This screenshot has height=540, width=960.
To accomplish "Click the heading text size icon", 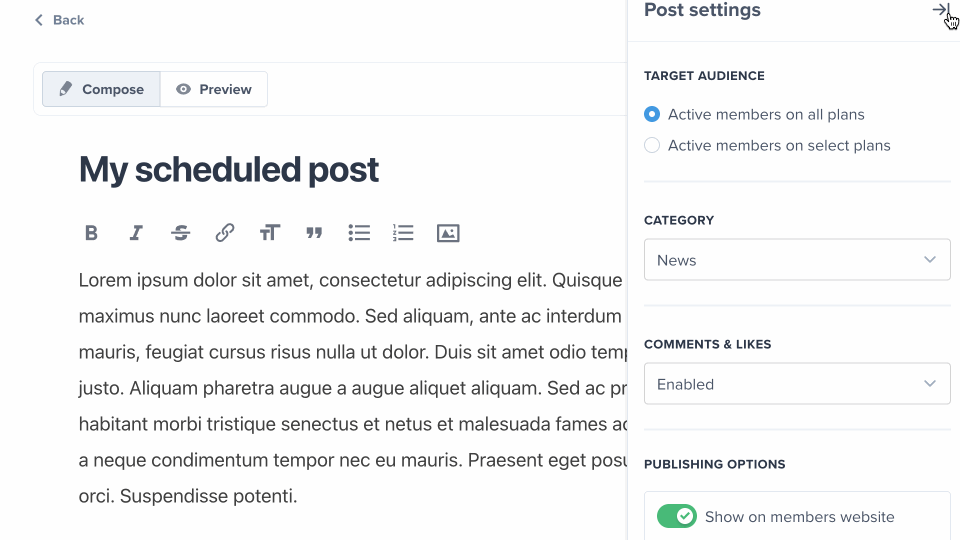I will pos(269,233).
